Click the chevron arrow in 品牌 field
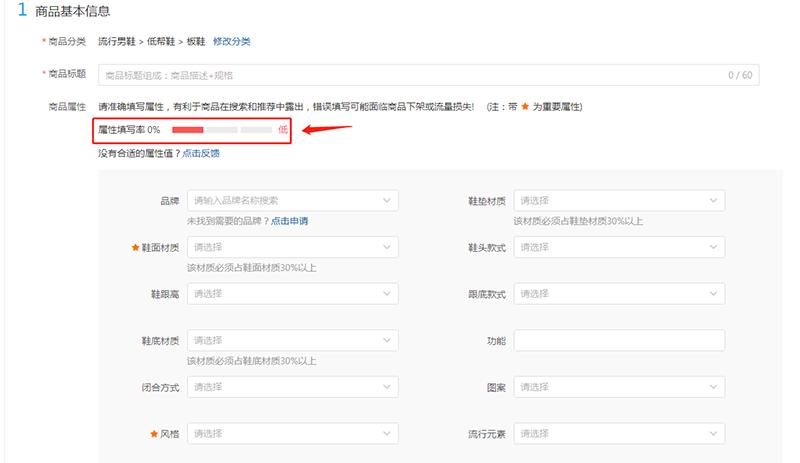Image resolution: width=800 pixels, height=463 pixels. (x=387, y=201)
